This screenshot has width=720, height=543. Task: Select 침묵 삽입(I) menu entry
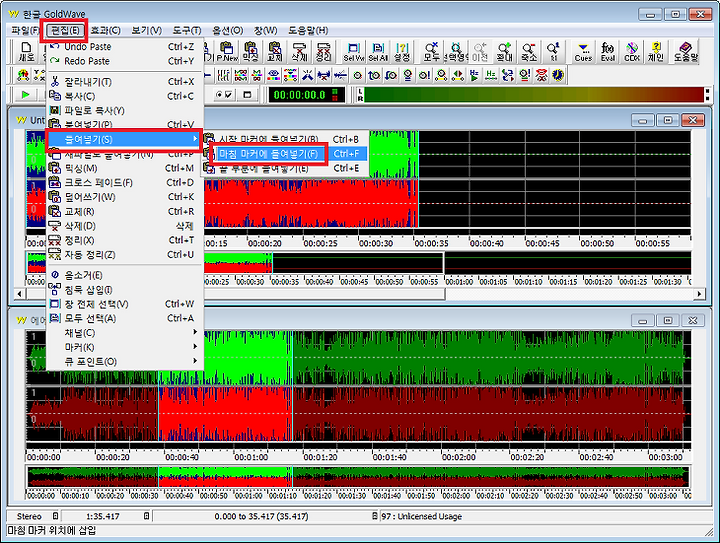click(125, 290)
